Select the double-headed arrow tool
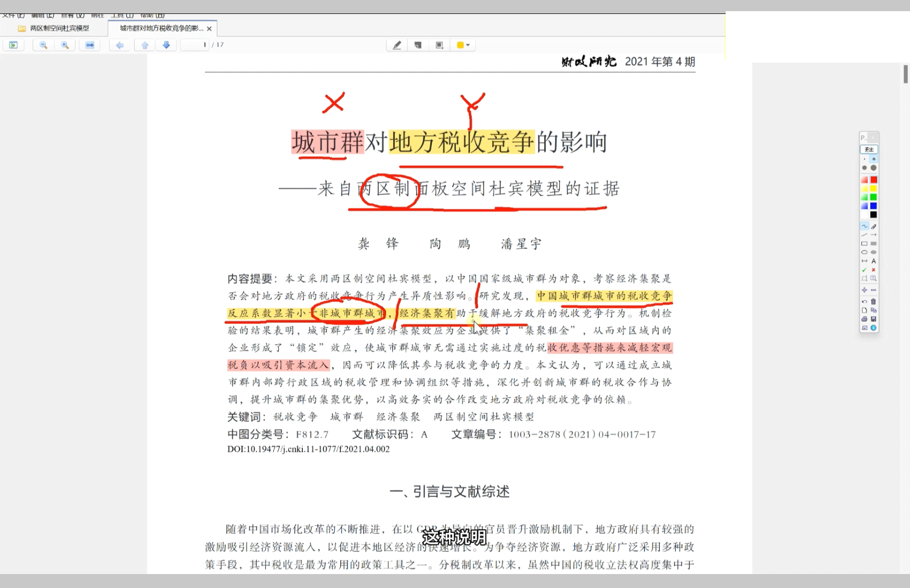Image resolution: width=910 pixels, height=588 pixels. (864, 261)
